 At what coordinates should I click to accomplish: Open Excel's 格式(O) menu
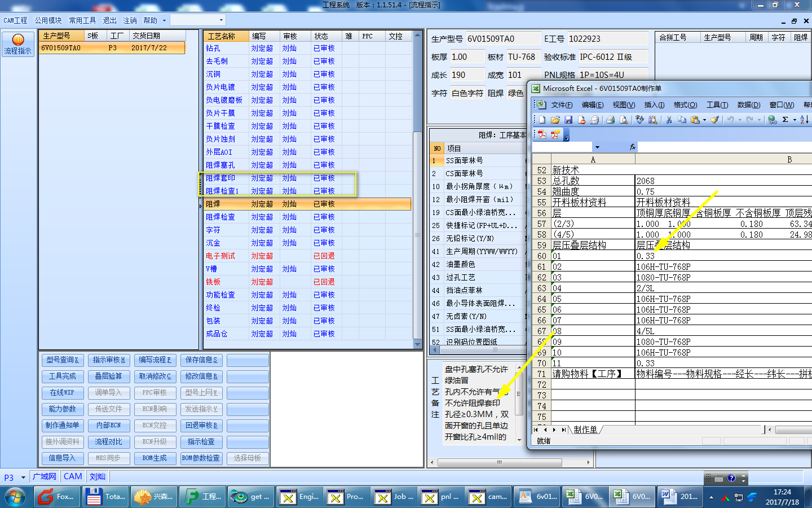(x=685, y=105)
